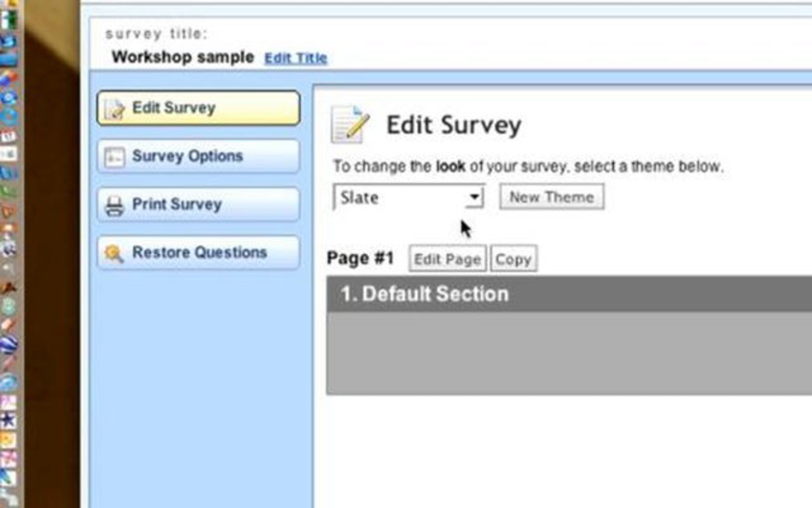Image resolution: width=812 pixels, height=508 pixels.
Task: Click the printer icon beside Print Survey
Action: coord(114,205)
